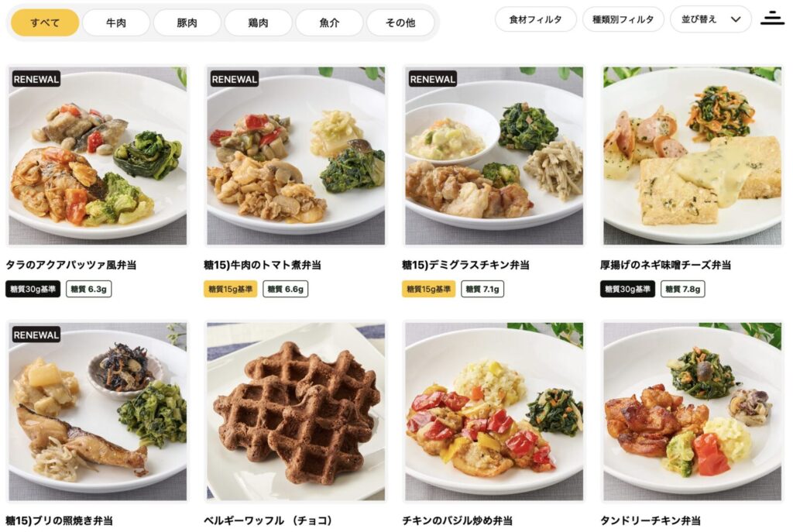Open 糖15)デミグラスチキン弁当 product title
The height and width of the screenshot is (532, 793).
click(x=465, y=265)
